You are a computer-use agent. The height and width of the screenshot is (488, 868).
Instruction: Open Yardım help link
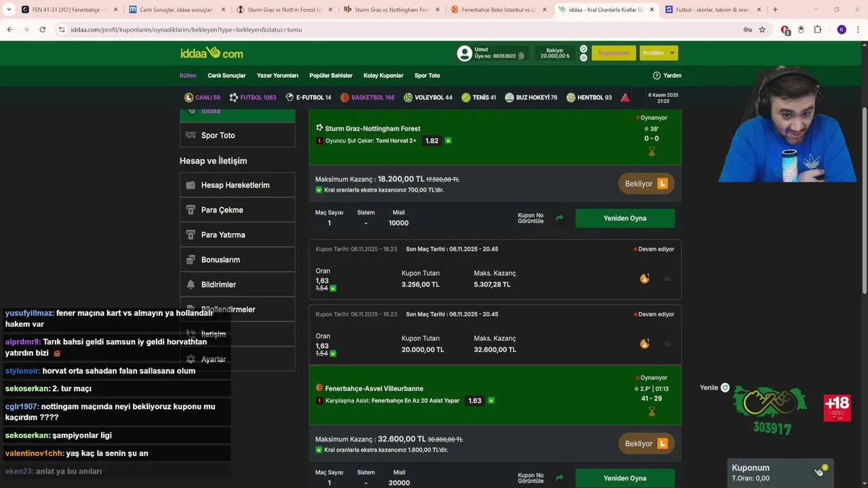coord(667,75)
